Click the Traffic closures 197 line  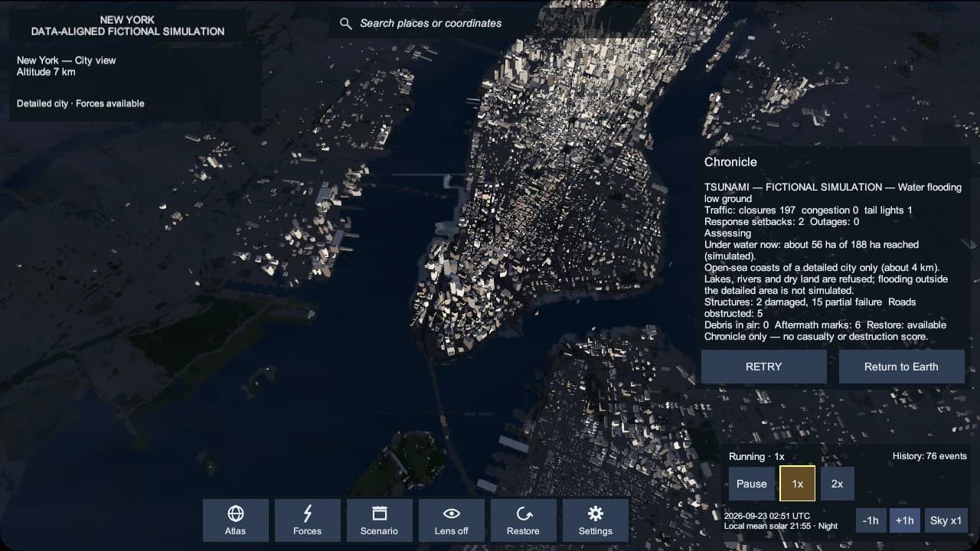(x=808, y=210)
